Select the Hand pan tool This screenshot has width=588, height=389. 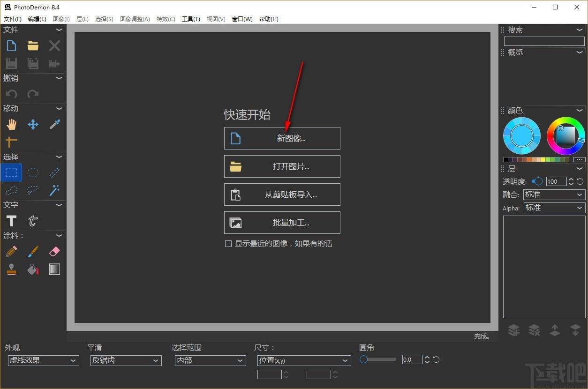tap(11, 124)
